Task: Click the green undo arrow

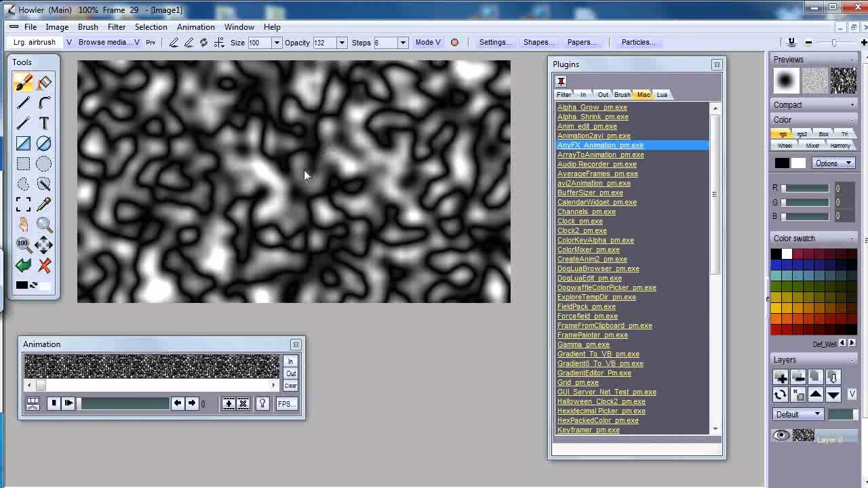Action: click(24, 266)
